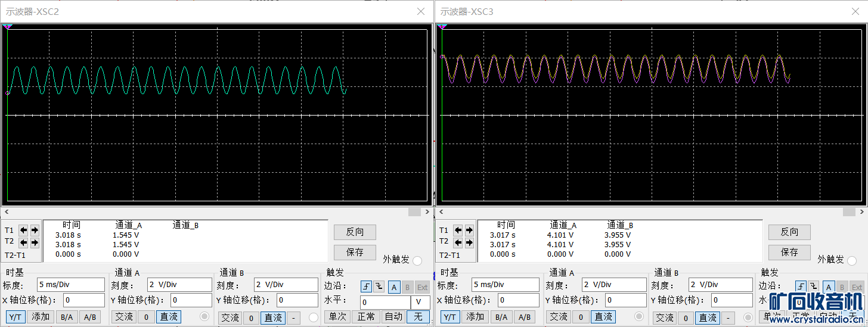
Task: Click 保存 (Save) button in XSC2
Action: tap(355, 252)
